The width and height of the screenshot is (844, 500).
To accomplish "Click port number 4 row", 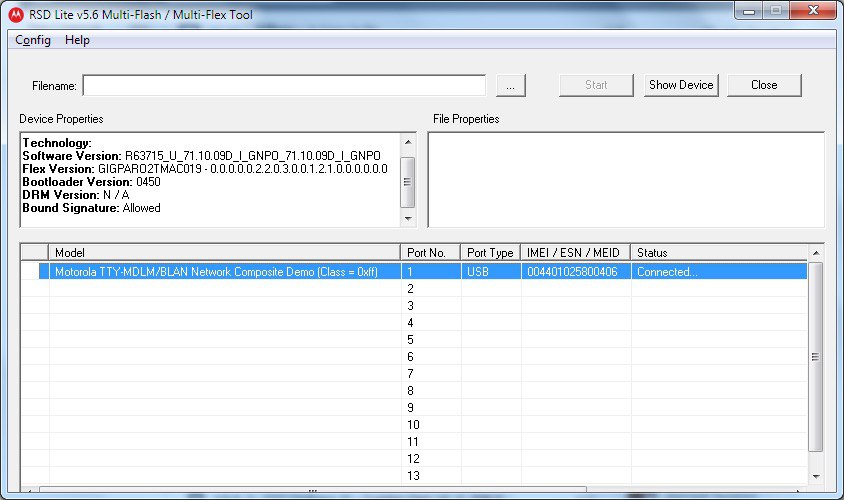I will click(414, 322).
